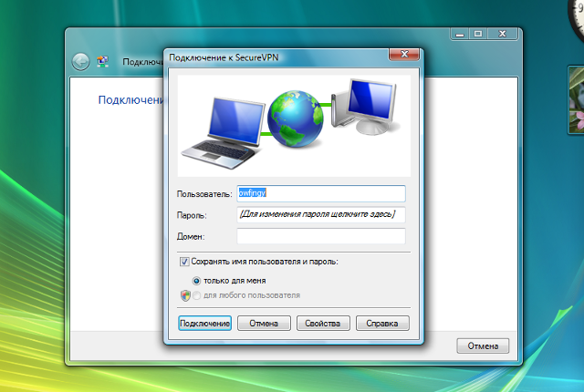The image size is (584, 392).
Task: Click the UAC shield icon
Action: pos(185,295)
